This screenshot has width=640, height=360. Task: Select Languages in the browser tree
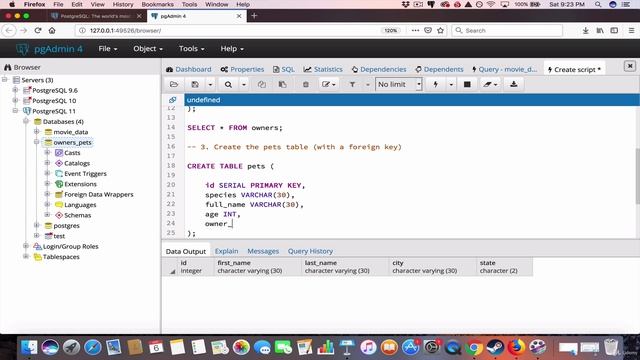coord(80,205)
